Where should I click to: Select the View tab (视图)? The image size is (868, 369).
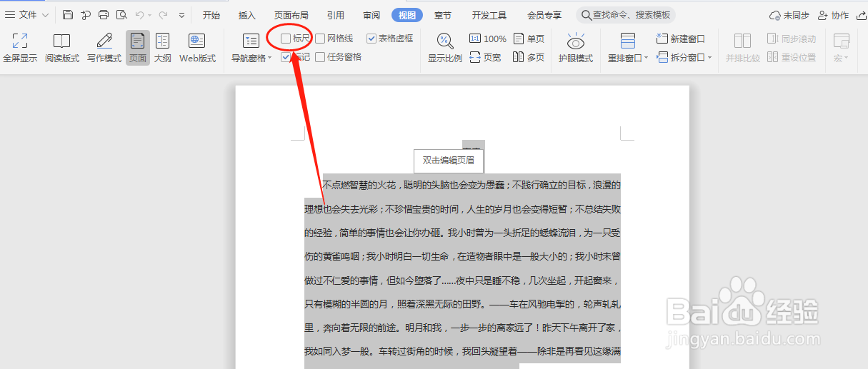[407, 15]
